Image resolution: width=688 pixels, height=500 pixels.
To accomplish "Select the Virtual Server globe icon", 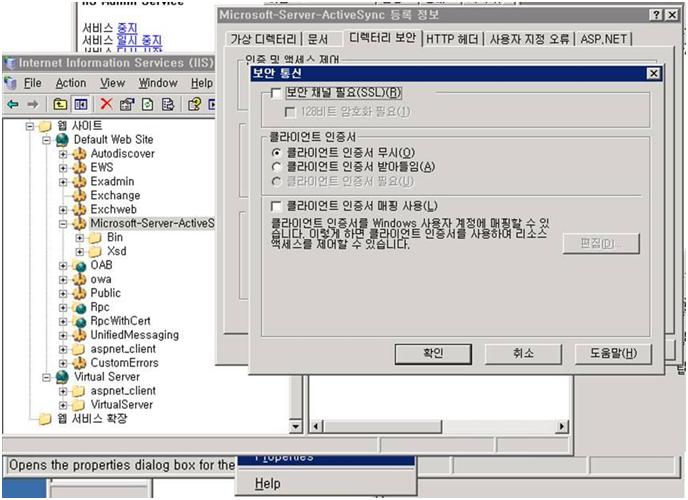I will point(62,377).
